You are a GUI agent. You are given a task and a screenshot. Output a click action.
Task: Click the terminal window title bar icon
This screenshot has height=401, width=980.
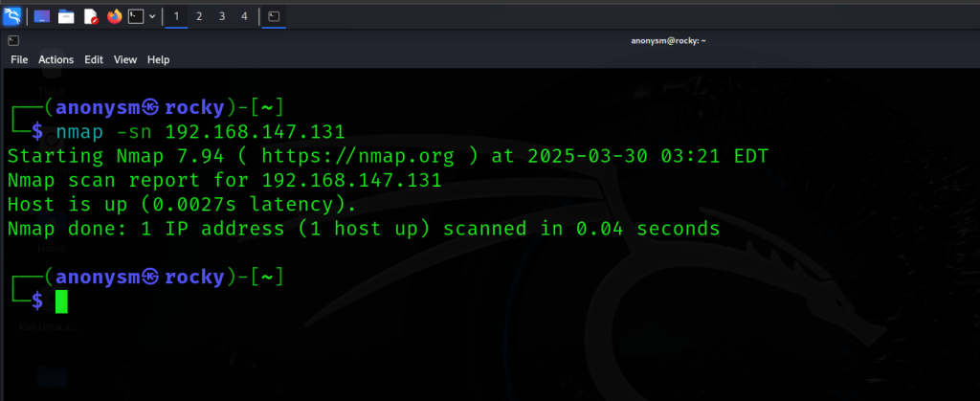click(x=13, y=40)
